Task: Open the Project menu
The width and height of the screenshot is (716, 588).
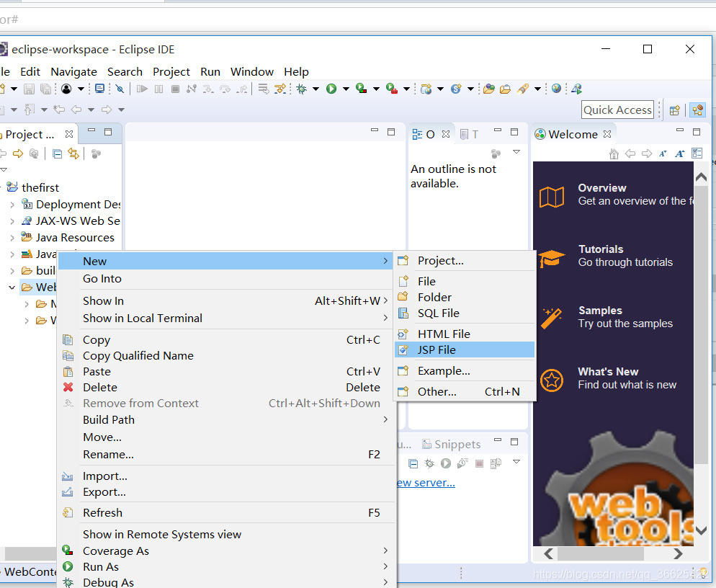Action: pos(171,72)
